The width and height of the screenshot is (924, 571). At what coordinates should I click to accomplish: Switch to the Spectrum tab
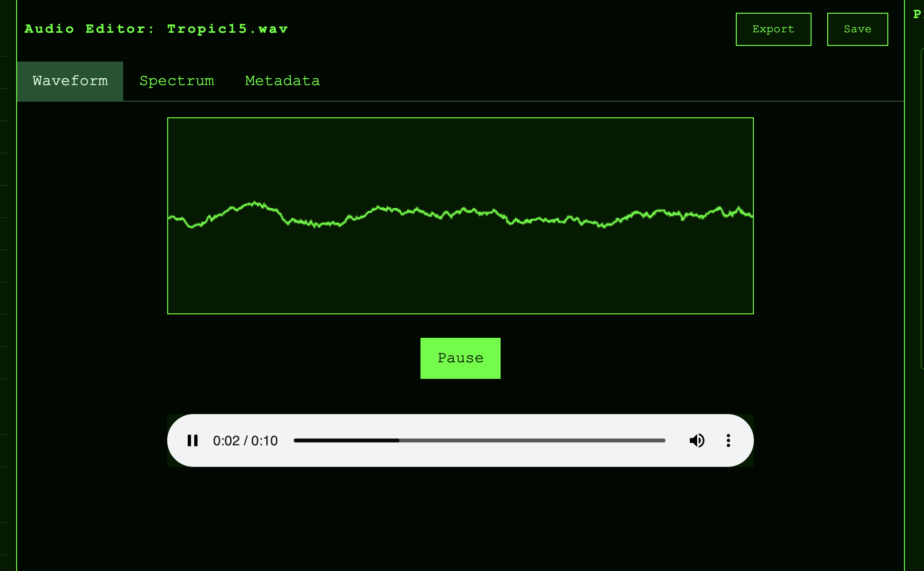(176, 81)
